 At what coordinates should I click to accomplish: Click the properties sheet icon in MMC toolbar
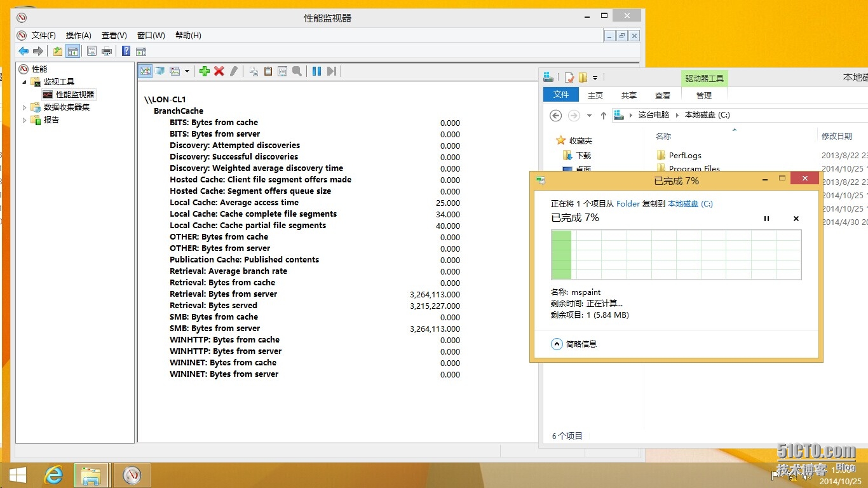[92, 51]
